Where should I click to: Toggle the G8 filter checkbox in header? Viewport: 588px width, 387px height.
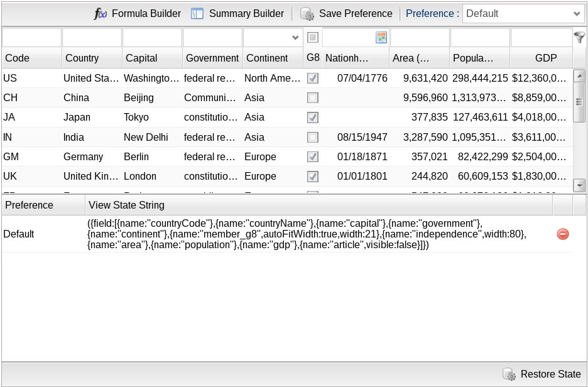tap(312, 38)
